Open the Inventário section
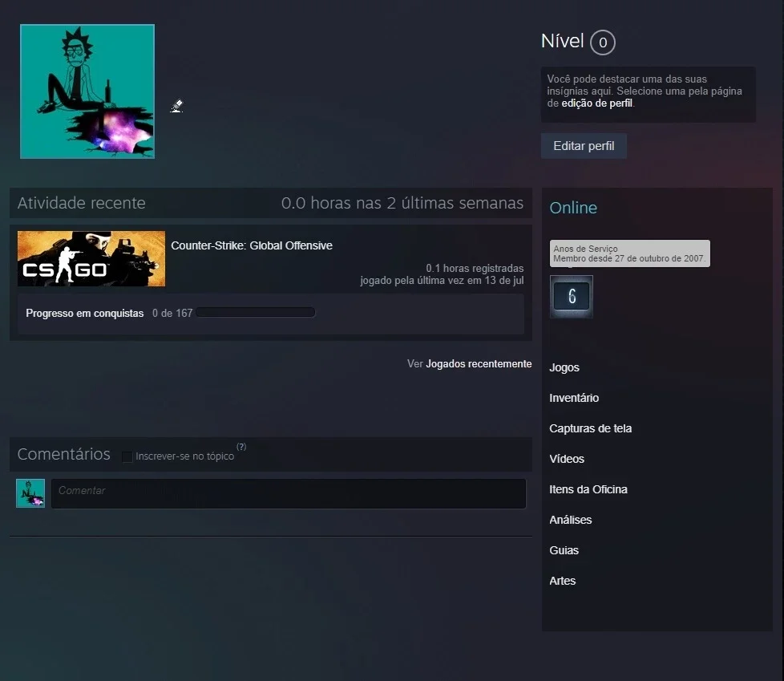 574,398
